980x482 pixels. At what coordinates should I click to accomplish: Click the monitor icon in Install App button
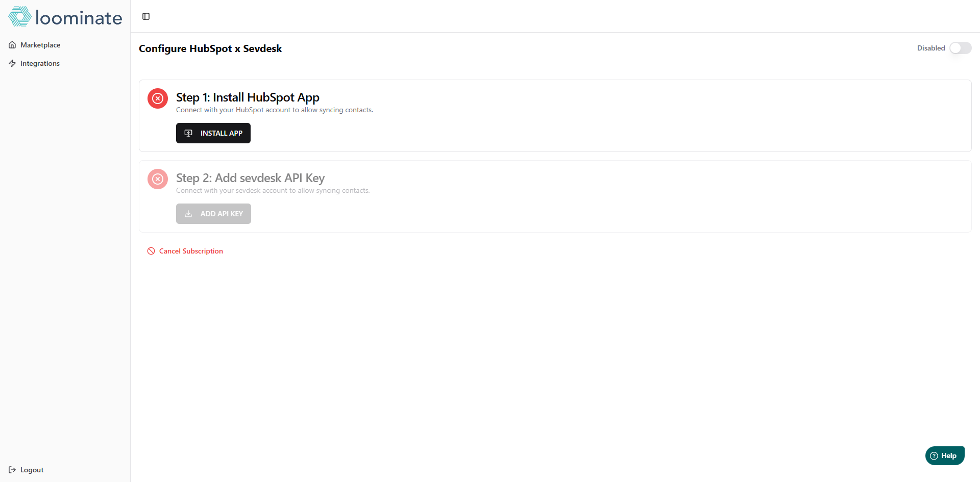[x=188, y=133]
